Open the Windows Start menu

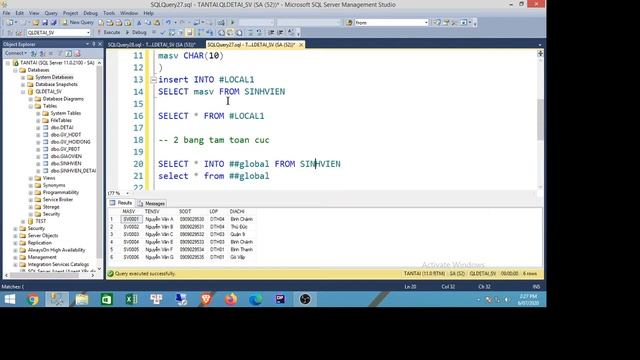pyautogui.click(x=9, y=300)
